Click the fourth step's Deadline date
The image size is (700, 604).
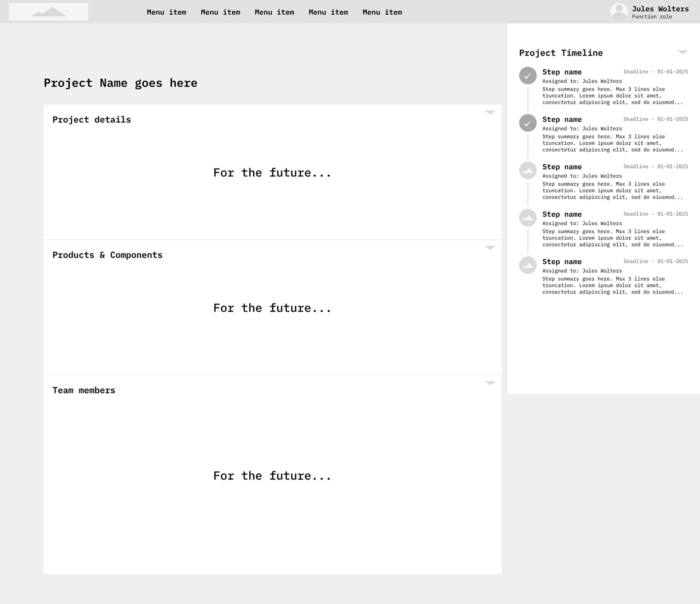point(656,214)
